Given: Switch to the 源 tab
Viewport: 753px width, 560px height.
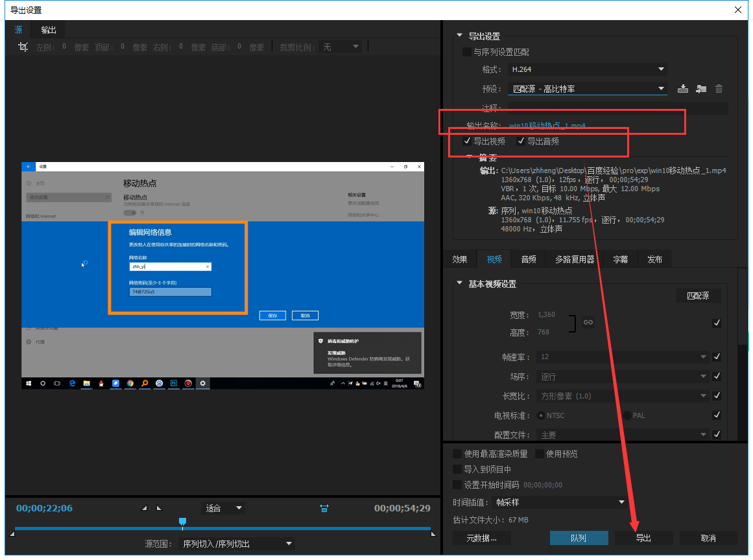Looking at the screenshot, I should [18, 30].
